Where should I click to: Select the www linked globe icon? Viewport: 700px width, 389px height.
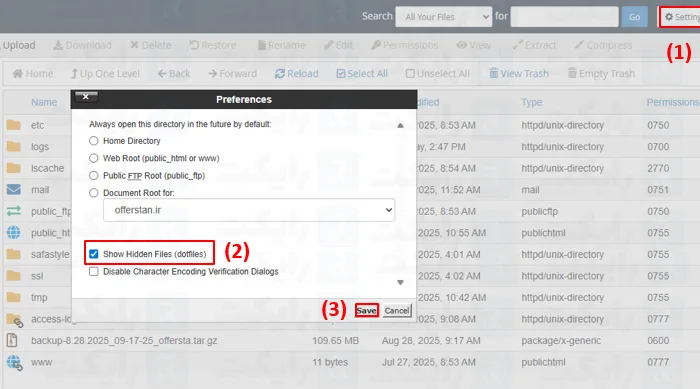(x=14, y=362)
